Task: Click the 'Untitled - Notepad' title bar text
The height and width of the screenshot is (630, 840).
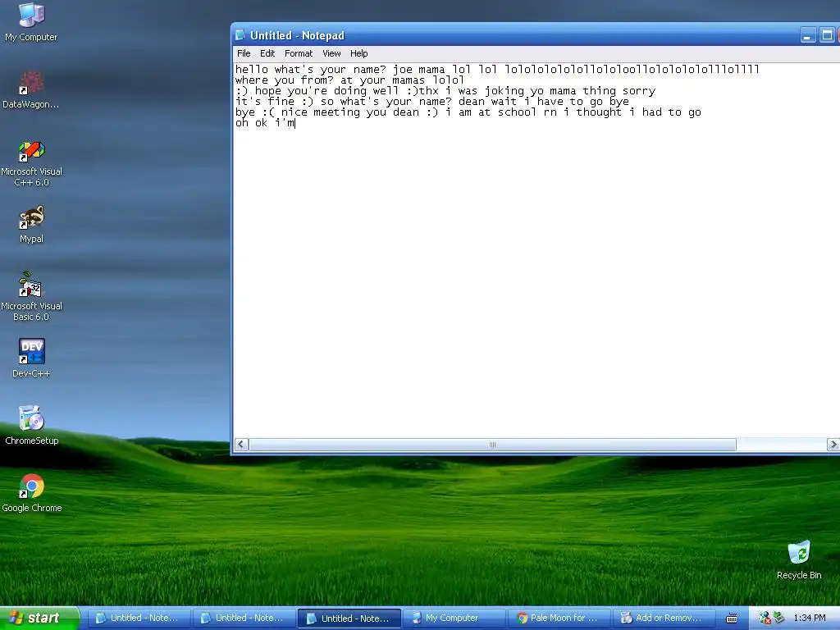Action: point(297,35)
